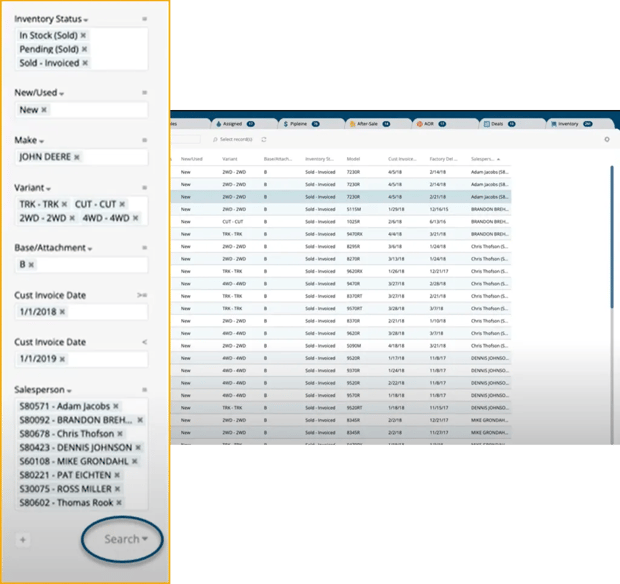
Task: Click the plus icon to add a filter
Action: pos(23,539)
